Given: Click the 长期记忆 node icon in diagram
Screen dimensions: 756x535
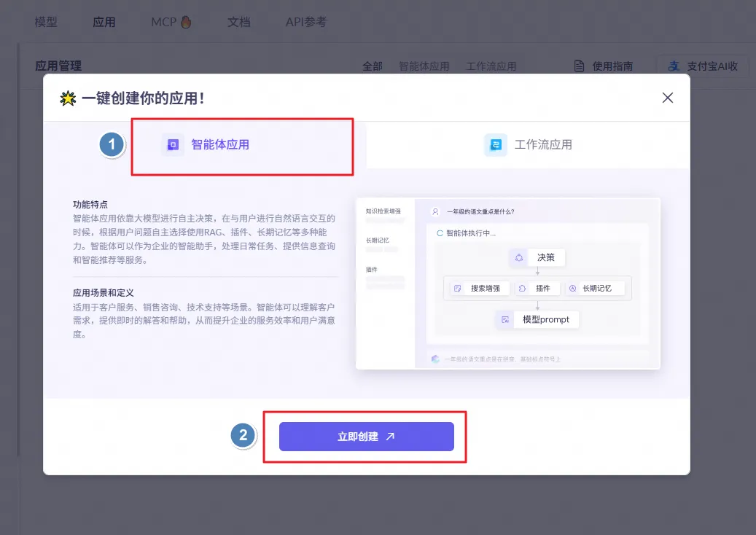Looking at the screenshot, I should click(573, 288).
